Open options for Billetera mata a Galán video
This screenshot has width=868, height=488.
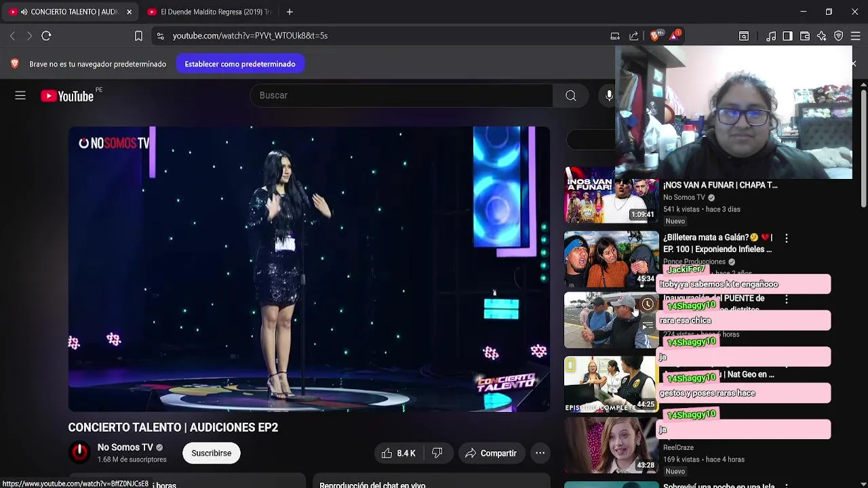coord(787,239)
